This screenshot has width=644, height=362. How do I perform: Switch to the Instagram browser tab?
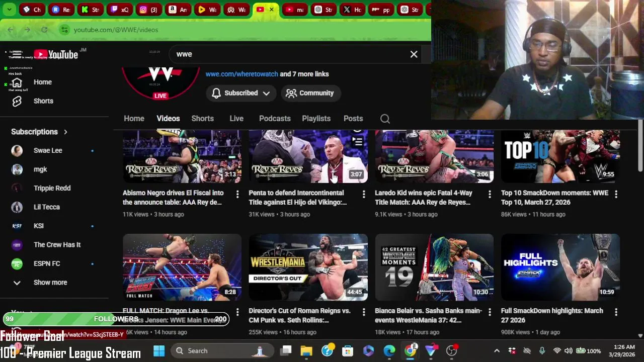click(149, 10)
